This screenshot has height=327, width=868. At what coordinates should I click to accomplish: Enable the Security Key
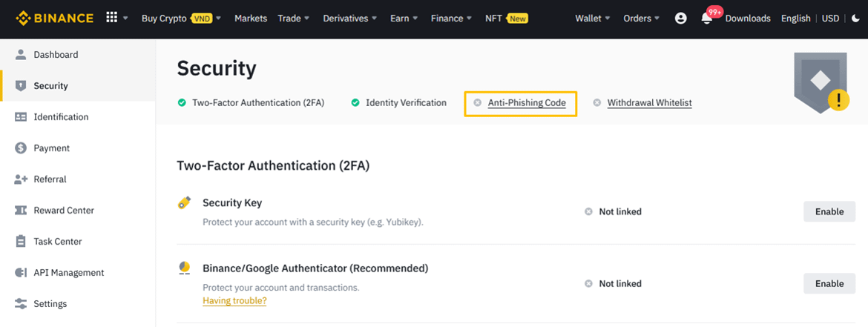coord(829,211)
